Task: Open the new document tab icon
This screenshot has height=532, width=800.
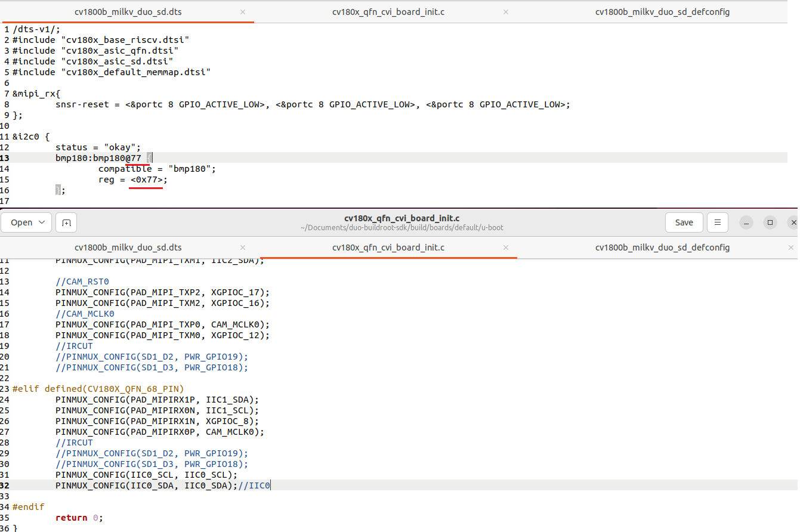Action: (66, 222)
